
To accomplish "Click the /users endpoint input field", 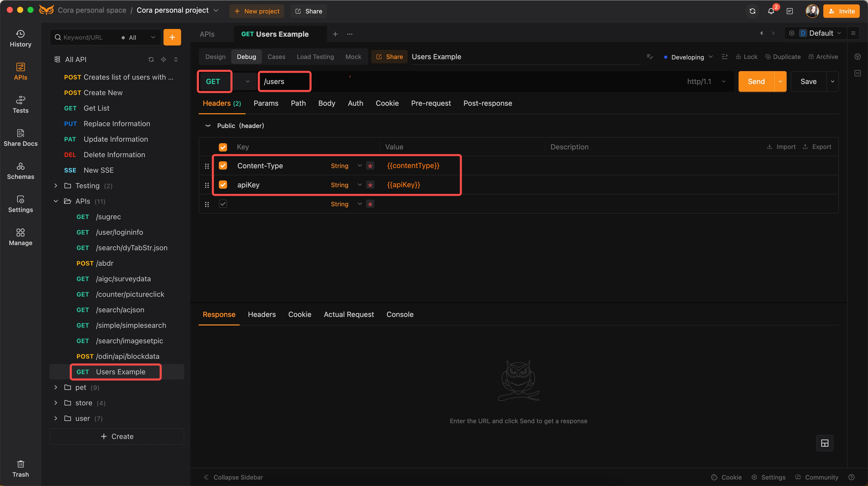I will (x=284, y=81).
